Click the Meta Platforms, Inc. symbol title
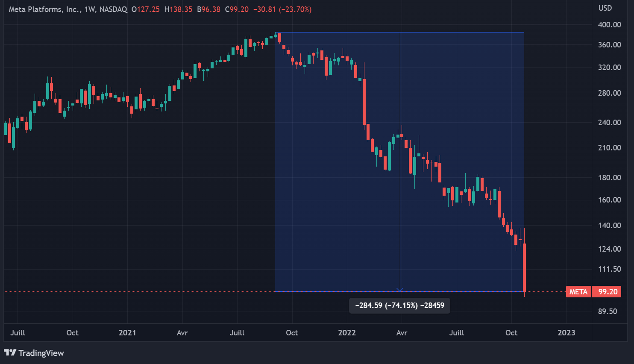Image resolution: width=634 pixels, height=364 pixels. click(44, 9)
